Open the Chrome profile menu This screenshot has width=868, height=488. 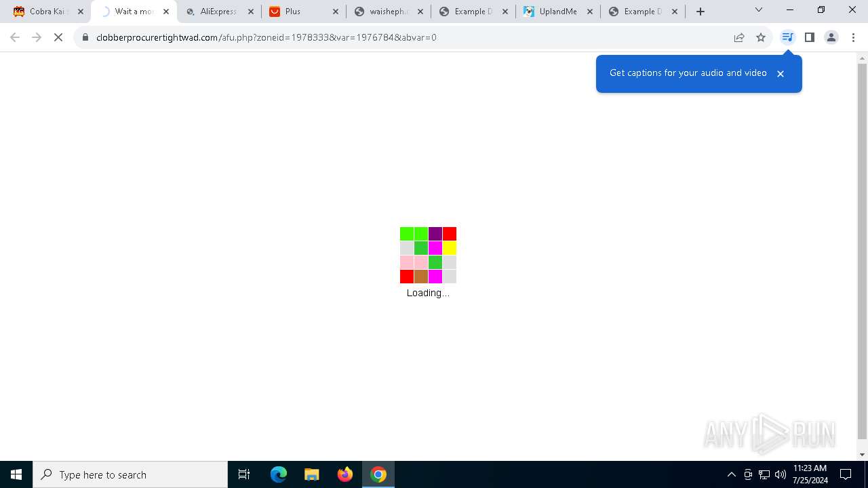tap(831, 37)
